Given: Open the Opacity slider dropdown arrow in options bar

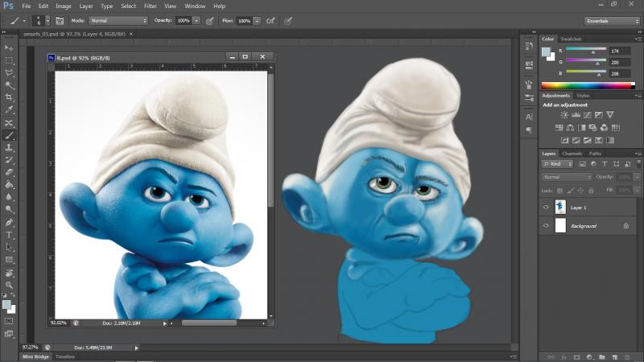Looking at the screenshot, I should 196,21.
